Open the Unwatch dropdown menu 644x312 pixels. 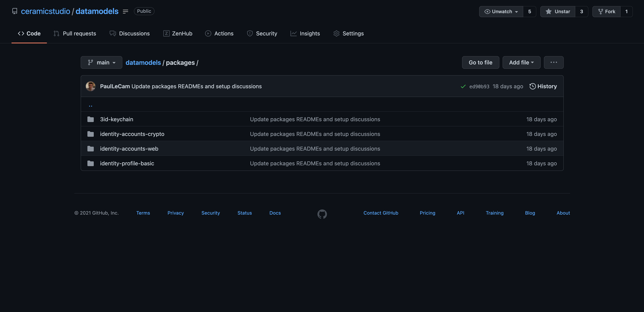click(x=501, y=12)
